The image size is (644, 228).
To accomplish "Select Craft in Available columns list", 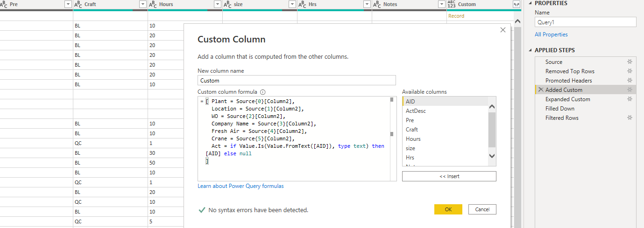I will 445,129.
